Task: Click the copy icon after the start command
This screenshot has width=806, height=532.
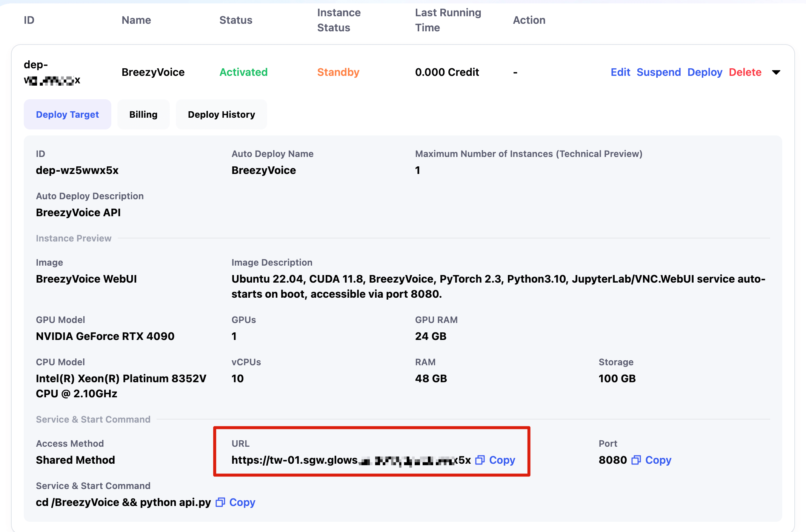Action: [220, 502]
